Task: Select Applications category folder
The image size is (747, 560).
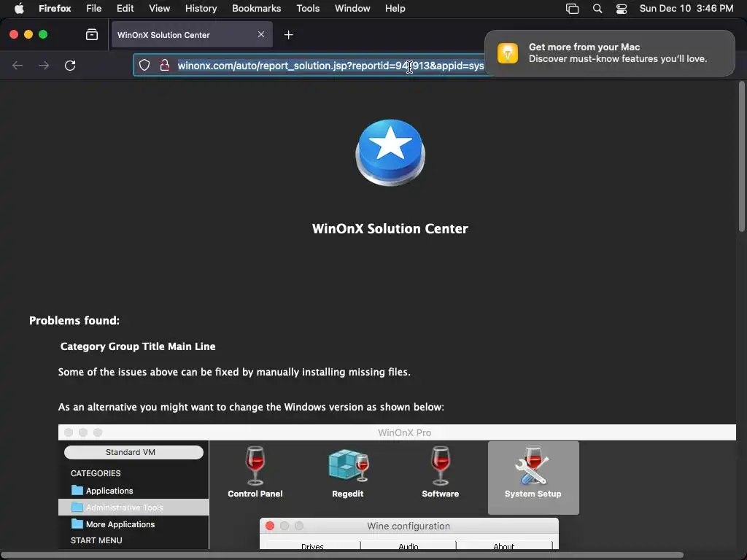Action: pos(109,491)
